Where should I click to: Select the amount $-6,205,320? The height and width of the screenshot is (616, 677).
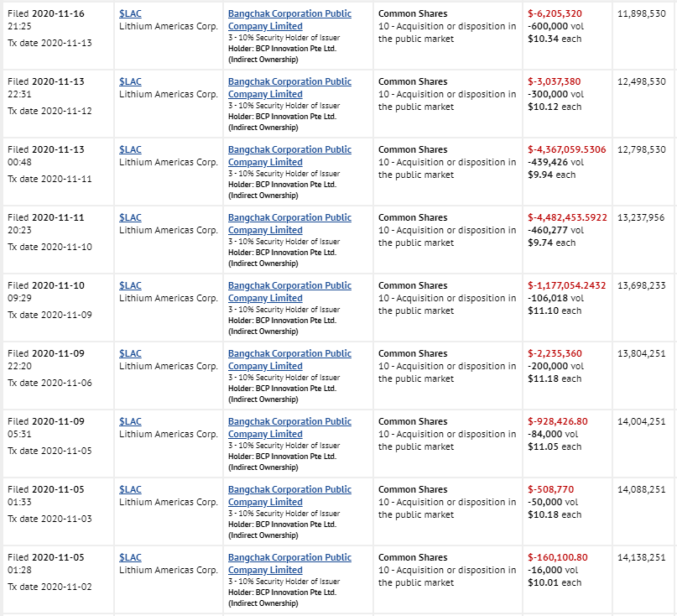pos(555,13)
